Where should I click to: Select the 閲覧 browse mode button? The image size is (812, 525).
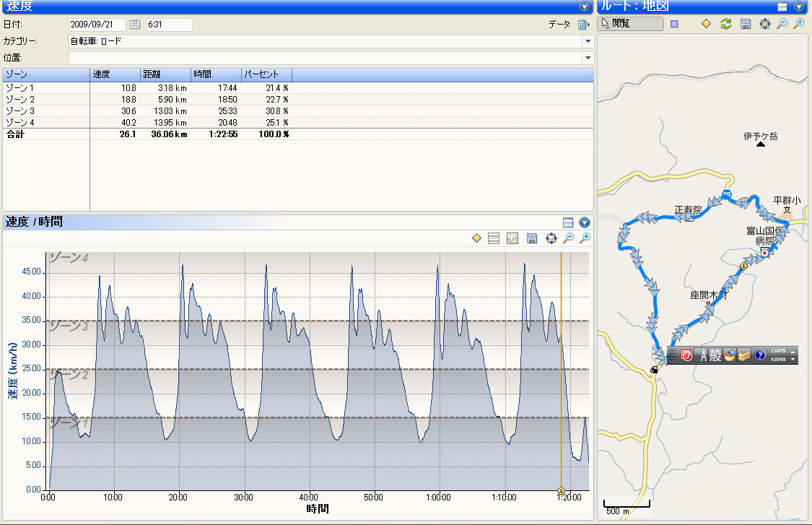point(631,24)
